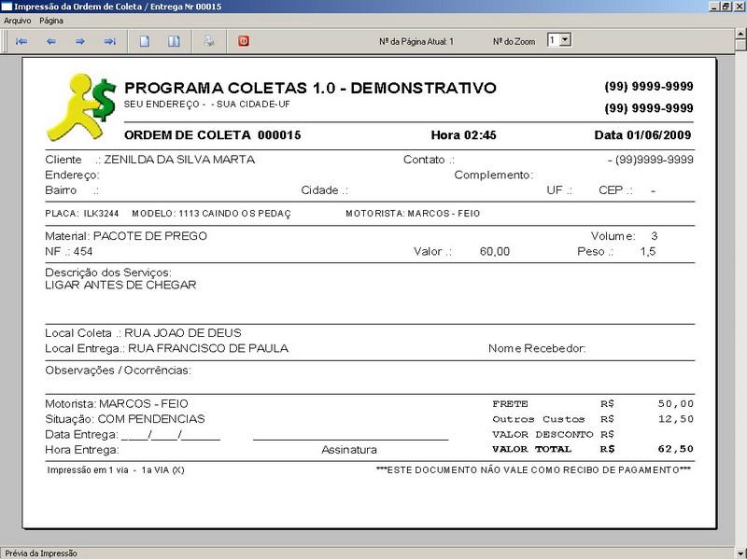
Task: Expand the Nº do Zoom dropdown
Action: click(565, 40)
